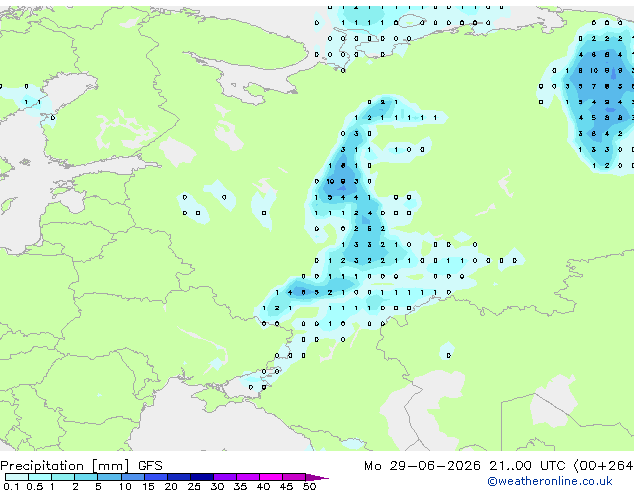Click the 2–5 mm legend color swatch

point(86,477)
